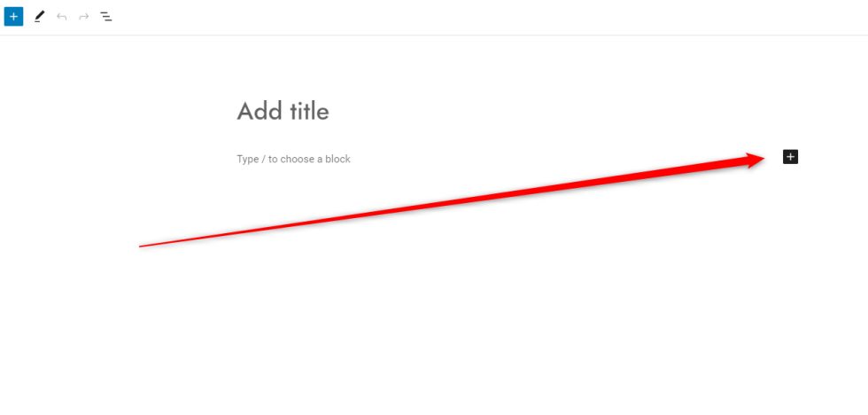The image size is (868, 415).
Task: Open the List View outline icon
Action: click(105, 17)
